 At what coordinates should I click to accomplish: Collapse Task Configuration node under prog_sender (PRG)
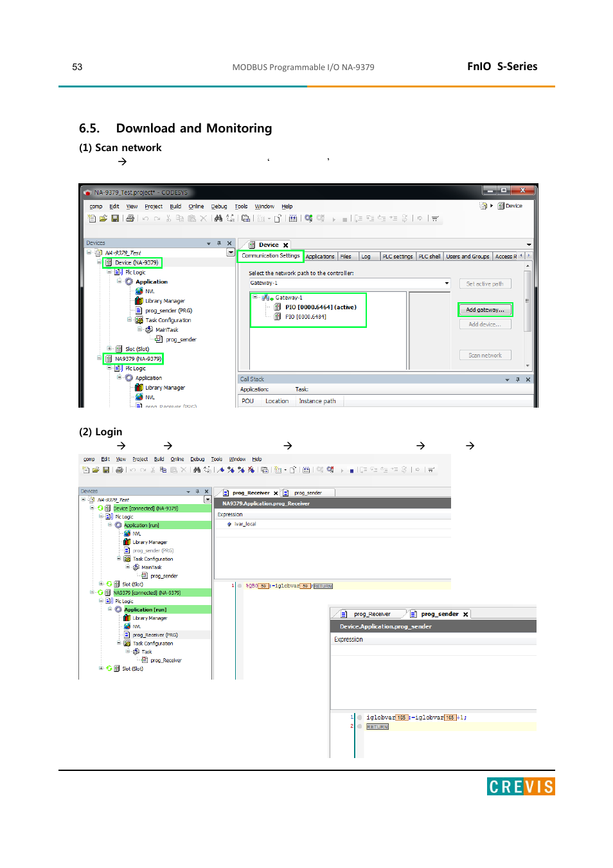[129, 320]
